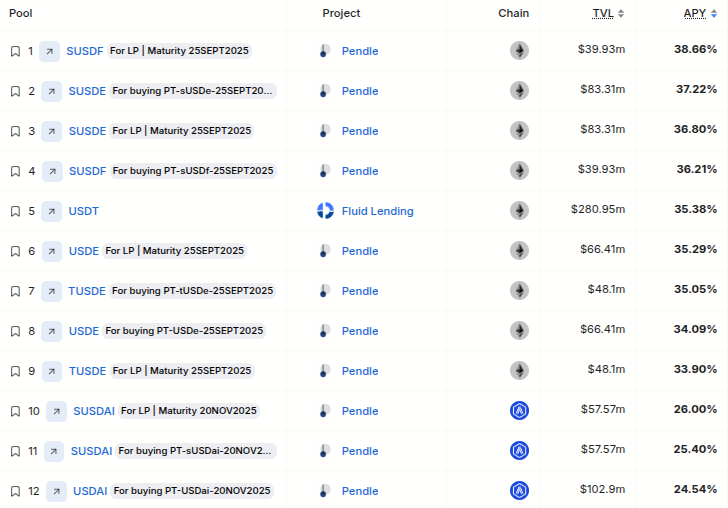Open Pendle project link in row 10

[x=360, y=411]
